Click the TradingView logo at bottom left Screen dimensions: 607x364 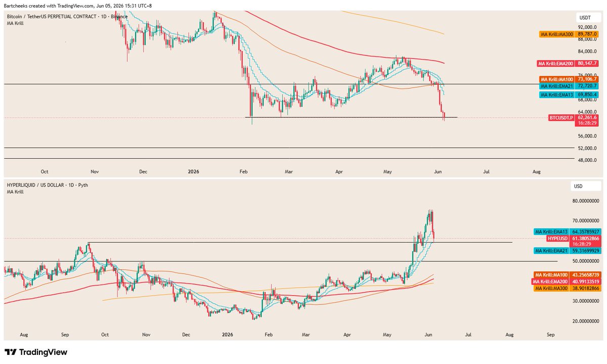pos(36,352)
